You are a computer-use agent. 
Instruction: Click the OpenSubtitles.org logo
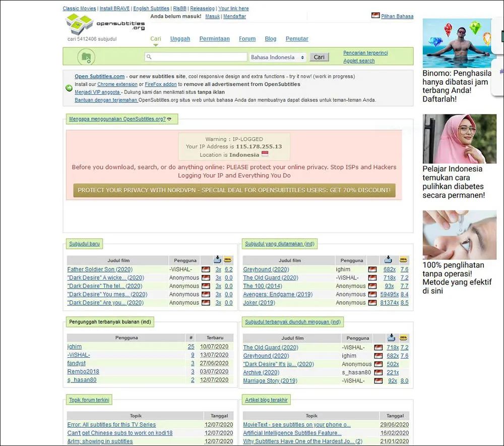point(105,23)
